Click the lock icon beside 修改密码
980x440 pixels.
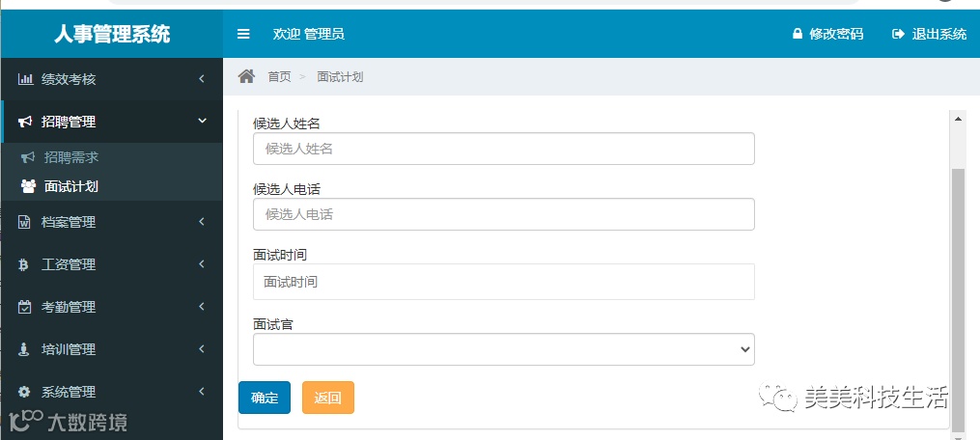(797, 34)
